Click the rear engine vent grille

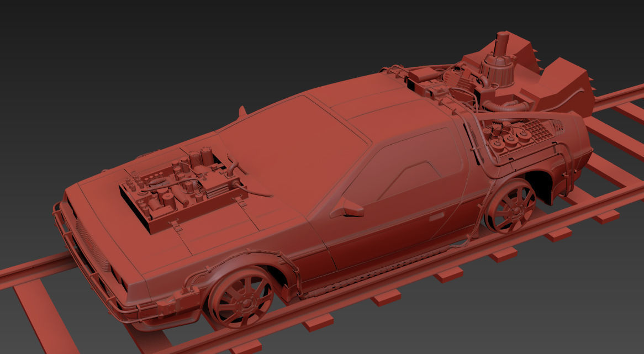coord(539,130)
